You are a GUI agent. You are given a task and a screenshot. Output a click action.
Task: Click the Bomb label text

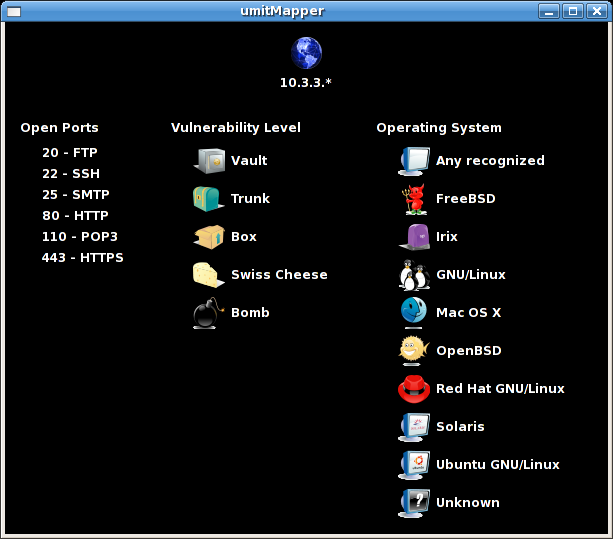(x=250, y=313)
